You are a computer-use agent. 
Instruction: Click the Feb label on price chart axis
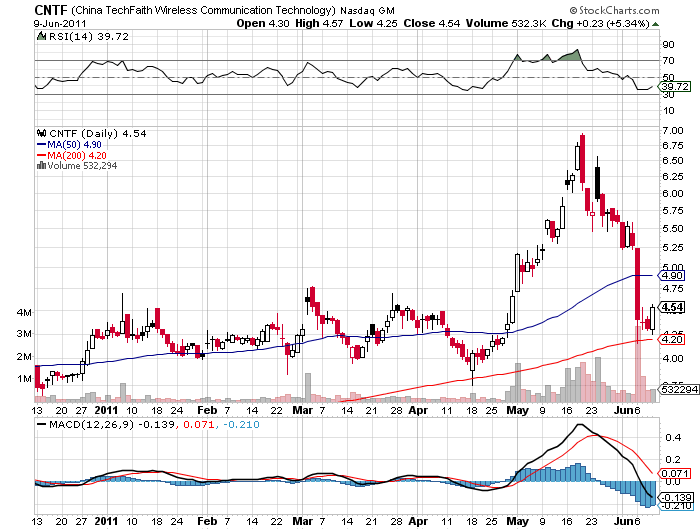click(207, 410)
